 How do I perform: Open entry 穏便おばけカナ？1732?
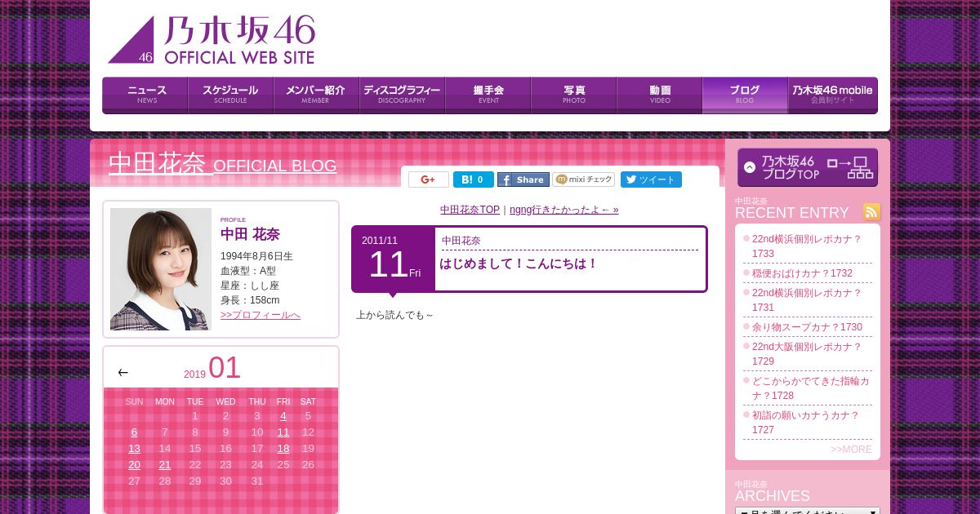point(802,273)
